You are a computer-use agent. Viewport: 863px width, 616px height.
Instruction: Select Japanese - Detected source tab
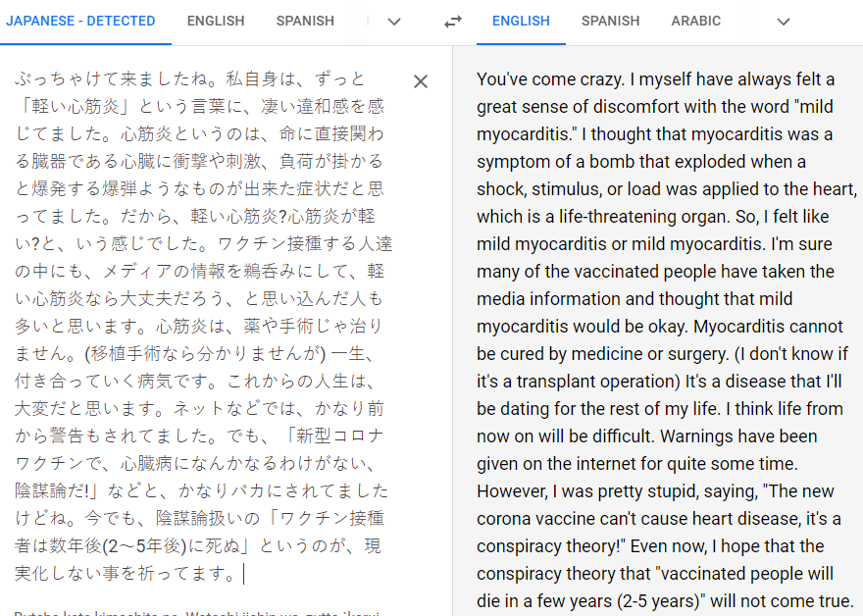point(80,21)
